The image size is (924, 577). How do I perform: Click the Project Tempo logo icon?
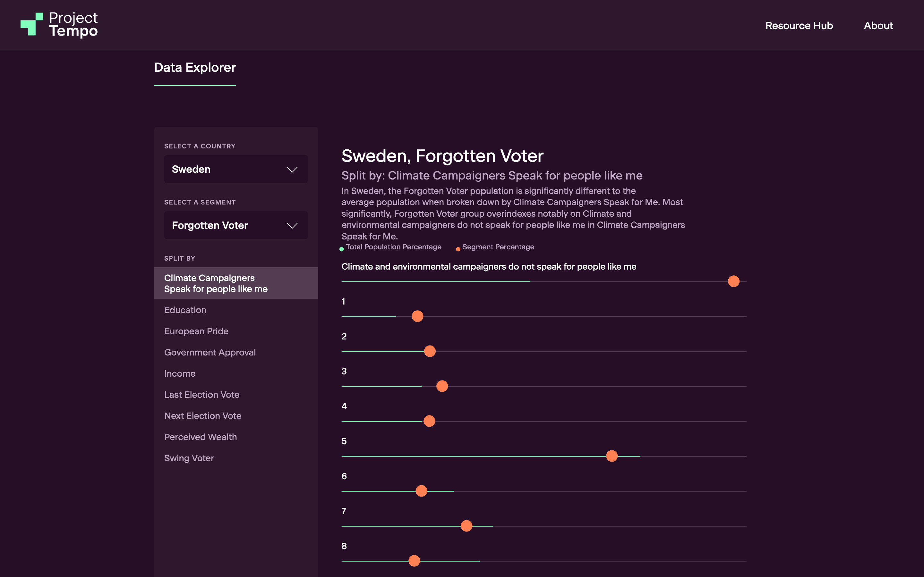tap(32, 24)
